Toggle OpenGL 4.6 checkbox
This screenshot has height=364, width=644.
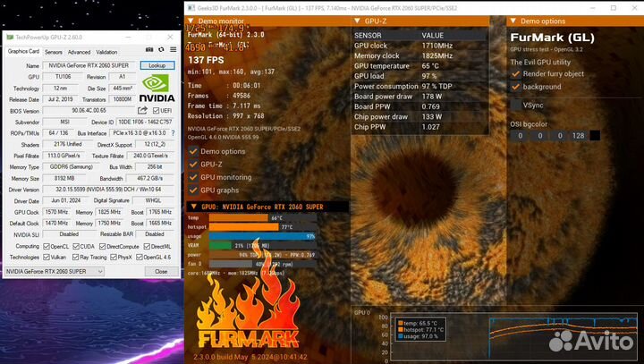pos(140,258)
